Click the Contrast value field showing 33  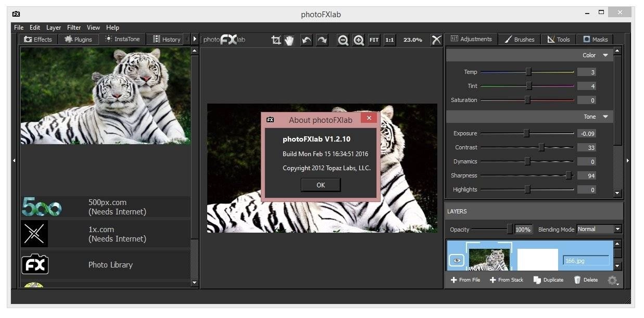[586, 148]
